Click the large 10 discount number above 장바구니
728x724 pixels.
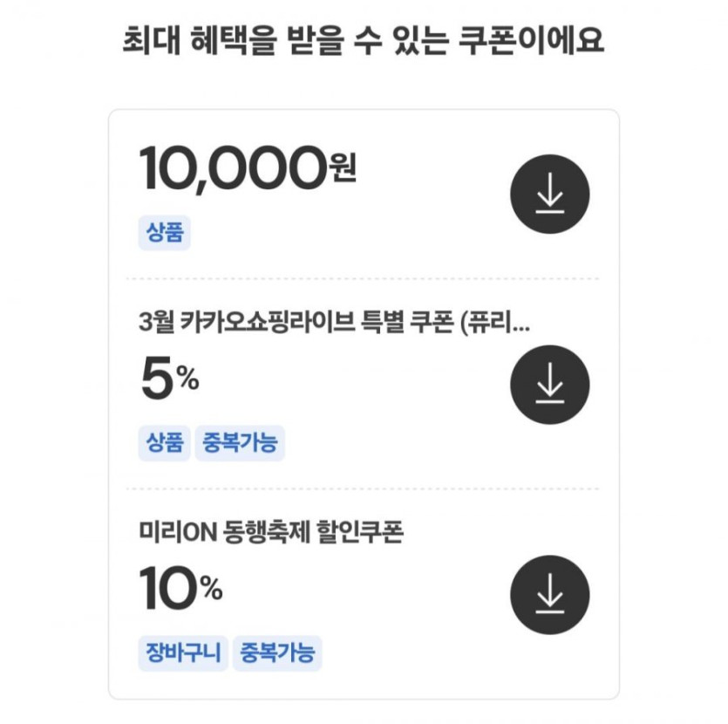pos(168,591)
